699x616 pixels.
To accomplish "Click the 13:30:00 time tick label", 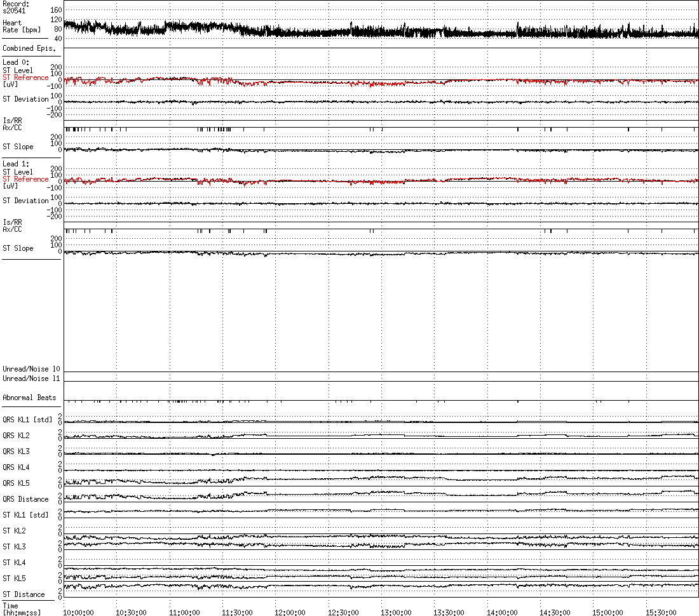I will coord(449,612).
